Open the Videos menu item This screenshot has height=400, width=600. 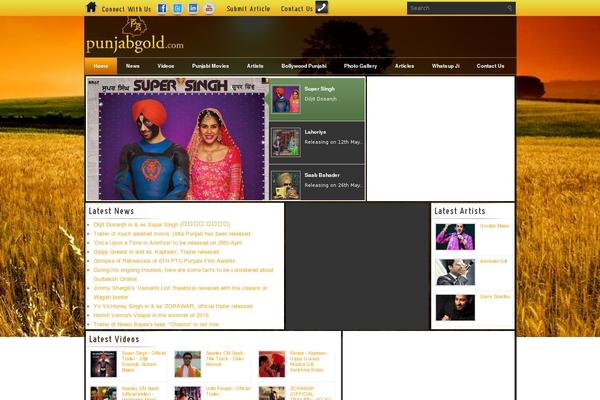166,66
